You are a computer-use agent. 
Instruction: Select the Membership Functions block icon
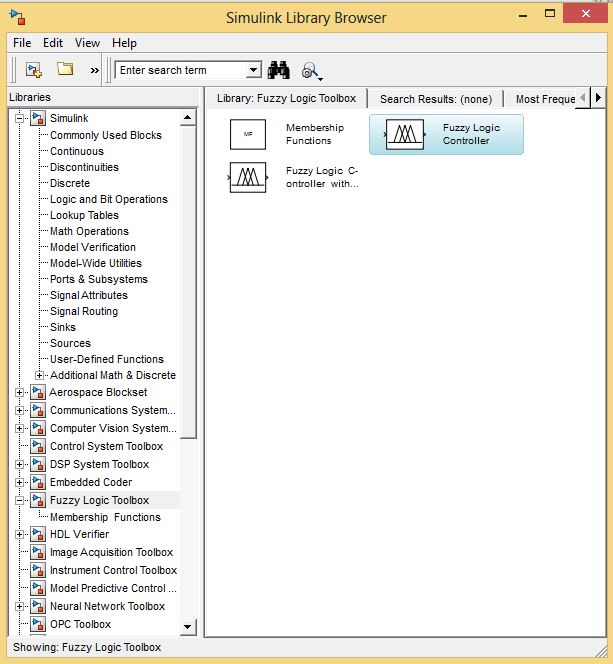pos(248,134)
